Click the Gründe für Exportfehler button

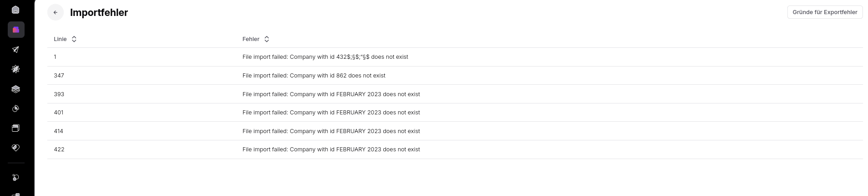pos(825,12)
